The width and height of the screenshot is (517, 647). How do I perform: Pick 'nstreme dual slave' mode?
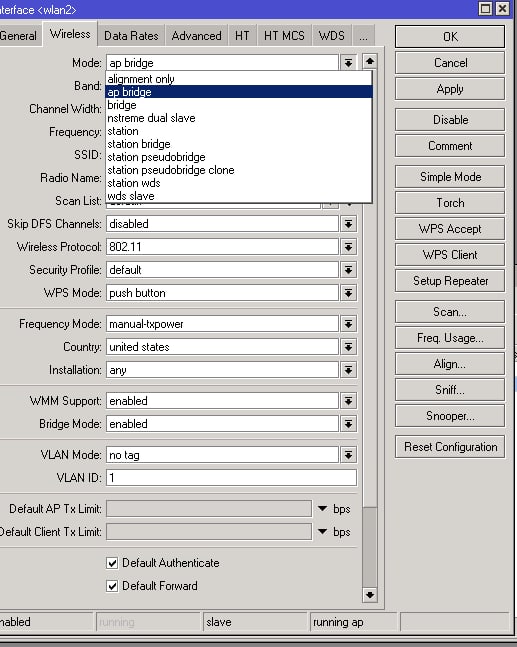[239, 118]
